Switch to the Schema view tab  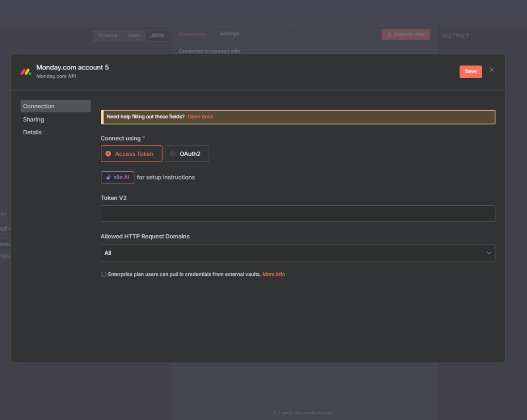click(x=108, y=36)
